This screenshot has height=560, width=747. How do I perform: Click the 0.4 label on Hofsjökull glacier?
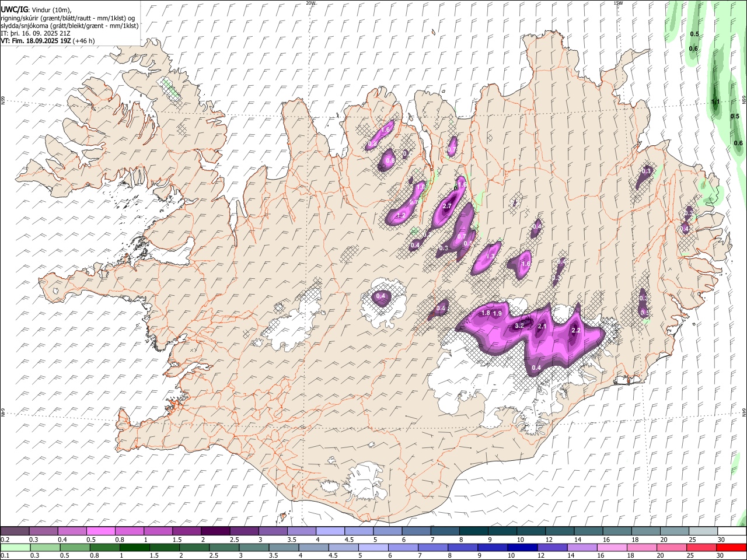pos(381,296)
